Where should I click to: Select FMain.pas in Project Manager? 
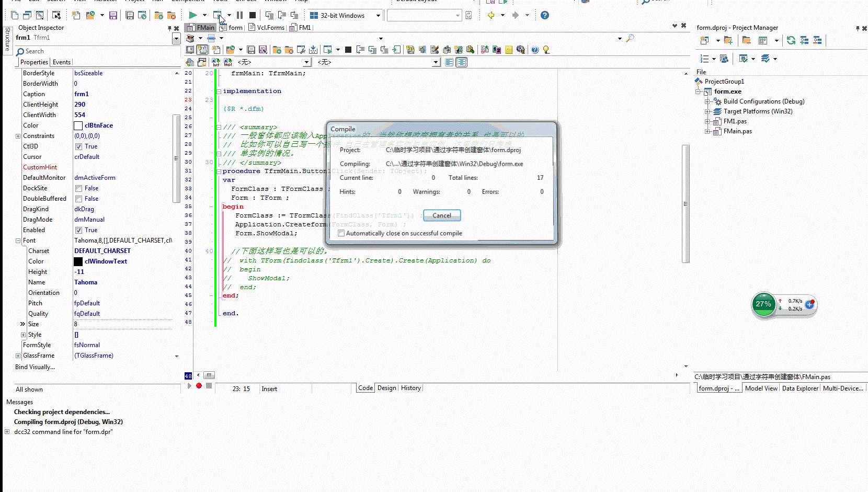[x=737, y=131]
